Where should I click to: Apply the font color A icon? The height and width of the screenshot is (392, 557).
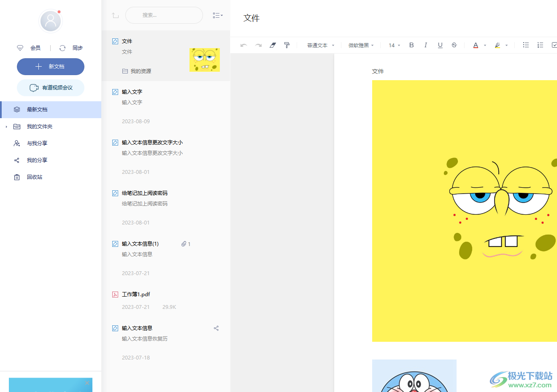coord(476,45)
